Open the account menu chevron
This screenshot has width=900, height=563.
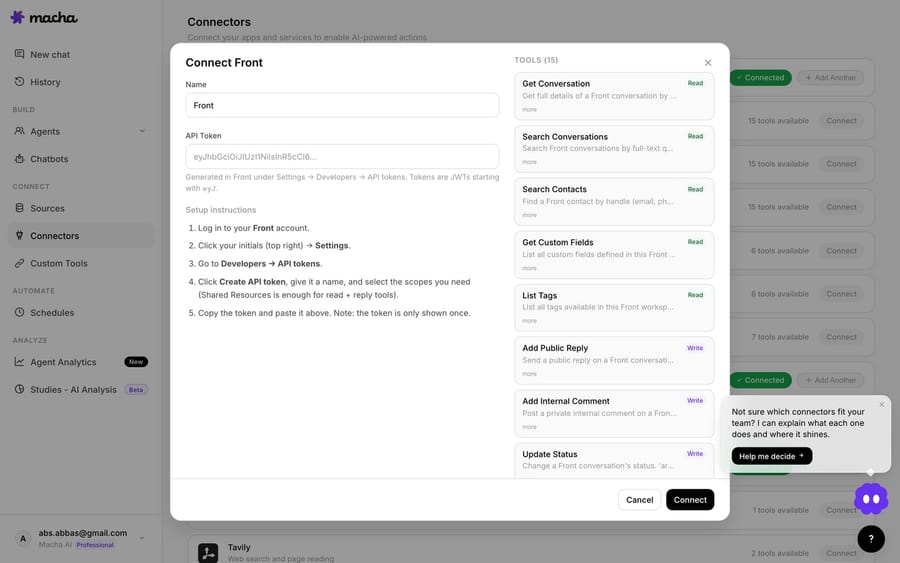click(x=142, y=538)
